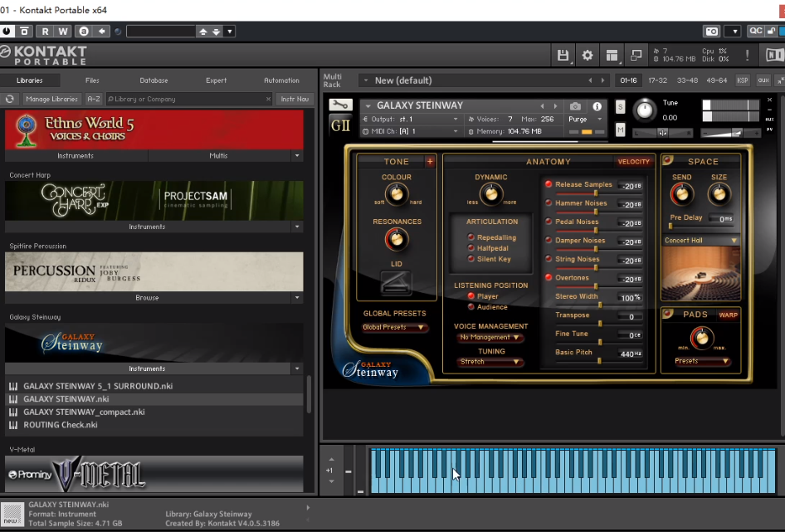Click the left arrow host toolbar button
Screen dimensions: 785x532
[x=101, y=31]
